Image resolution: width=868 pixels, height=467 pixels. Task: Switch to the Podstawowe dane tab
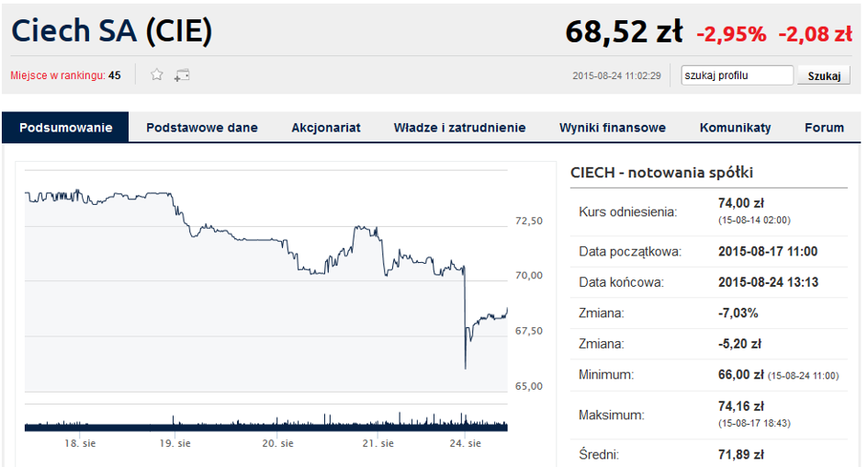[201, 128]
